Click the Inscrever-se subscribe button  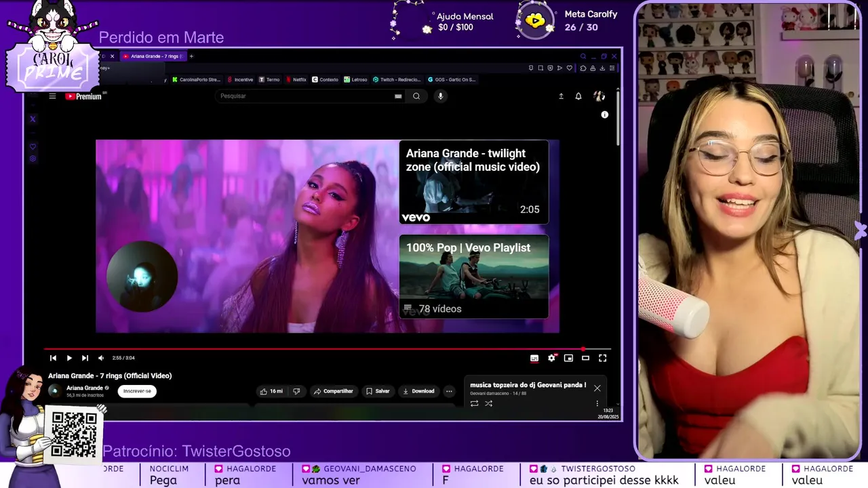pyautogui.click(x=137, y=391)
